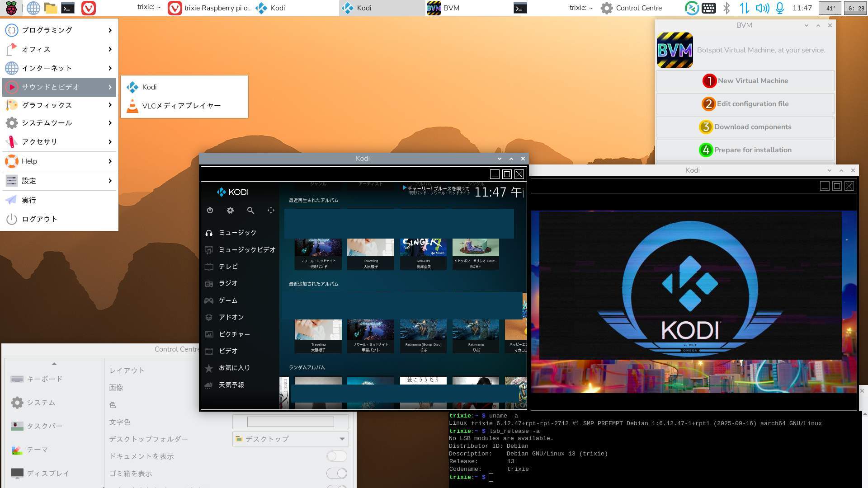
Task: Open Vivaldi browser from the taskbar
Action: [x=89, y=8]
